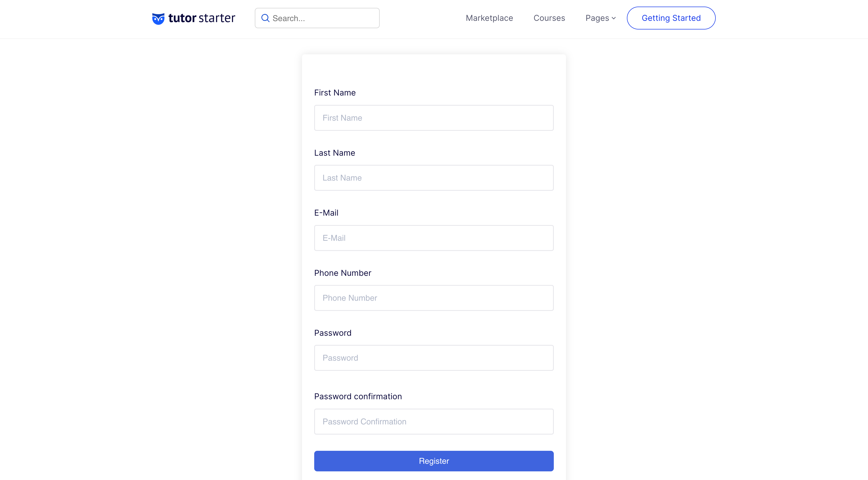Open the Marketplace menu item
The height and width of the screenshot is (480, 868).
(x=489, y=18)
